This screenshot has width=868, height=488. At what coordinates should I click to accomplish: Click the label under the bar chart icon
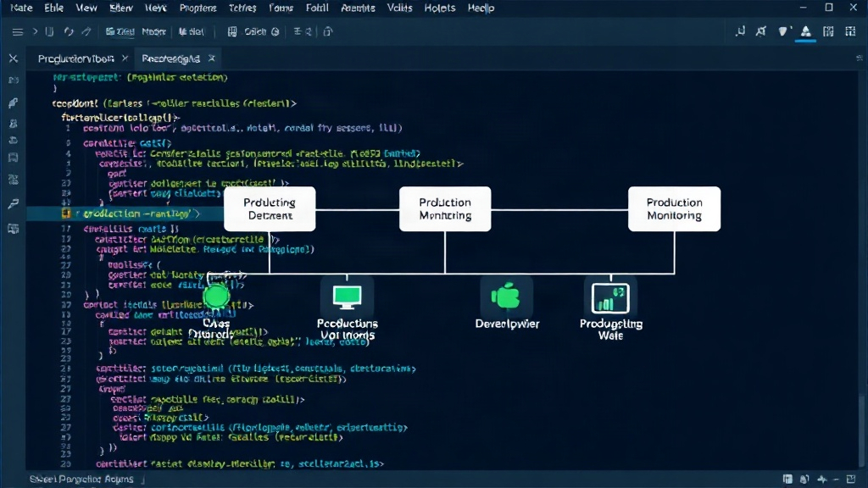610,330
